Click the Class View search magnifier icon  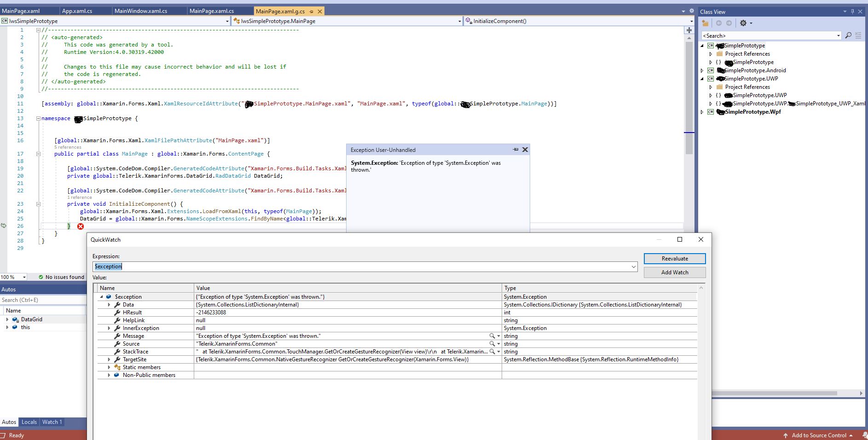[848, 35]
